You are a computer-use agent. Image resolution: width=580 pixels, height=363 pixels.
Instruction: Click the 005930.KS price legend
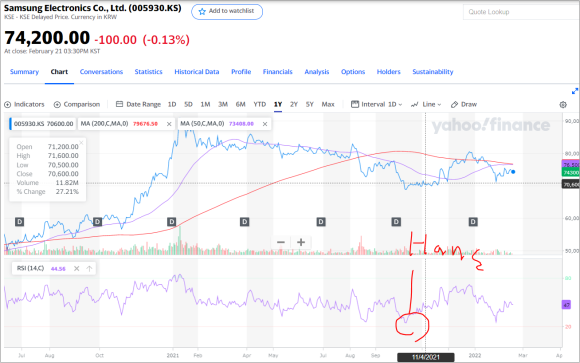coord(43,124)
